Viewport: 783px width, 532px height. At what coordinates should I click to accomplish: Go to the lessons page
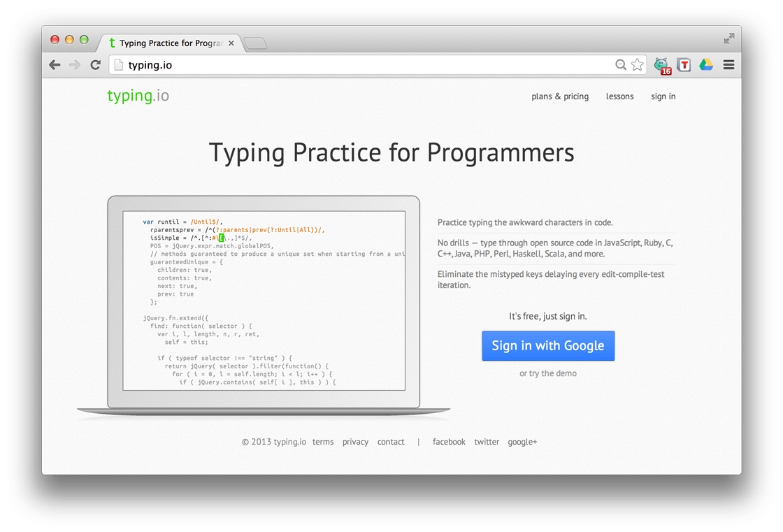coord(619,96)
